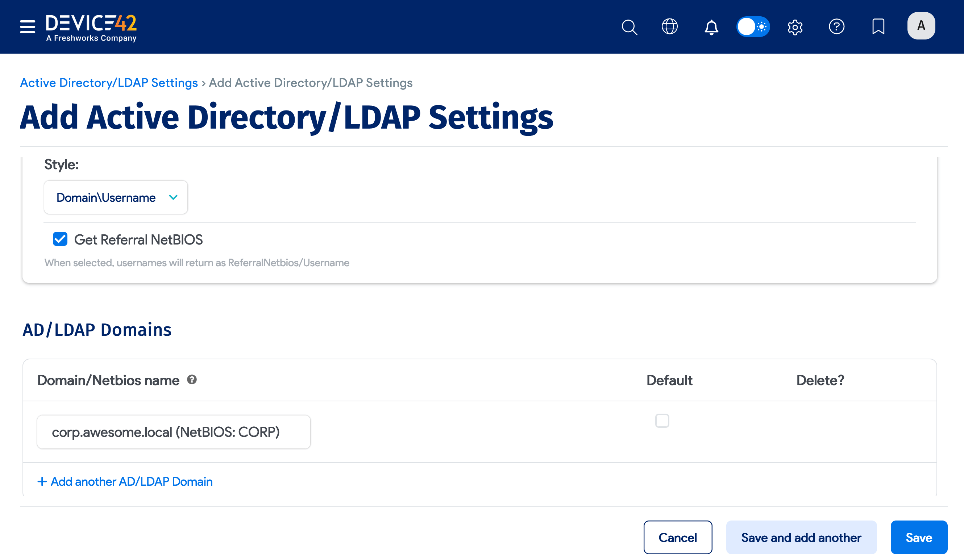Open the hamburger navigation menu
The width and height of the screenshot is (964, 560).
coord(27,27)
